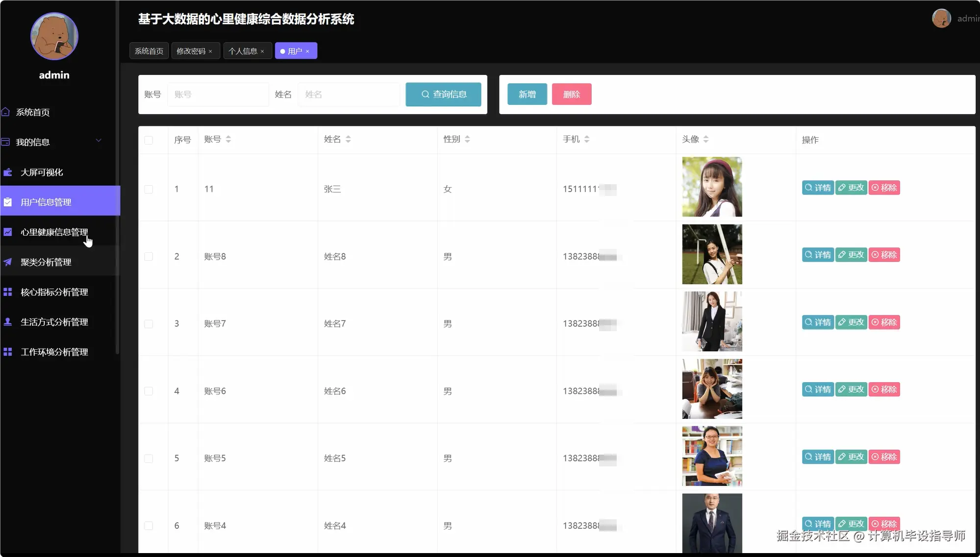View 详情 for 账号8 row

click(x=818, y=255)
